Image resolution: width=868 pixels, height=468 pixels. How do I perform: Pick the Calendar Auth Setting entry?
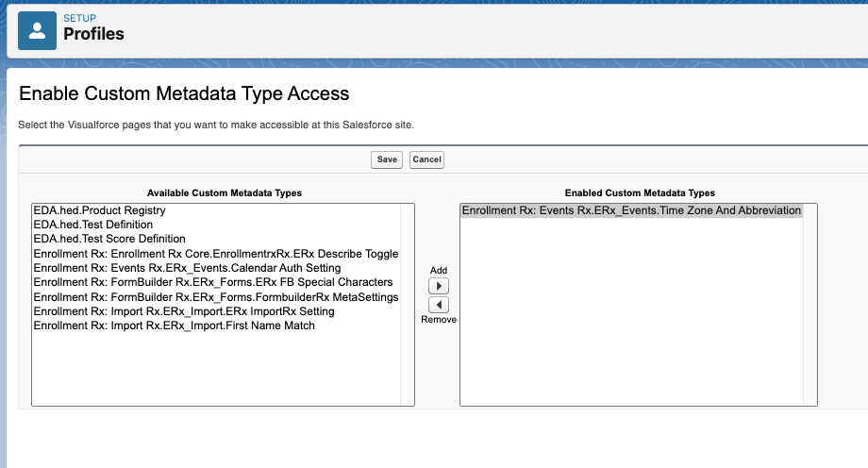click(x=187, y=268)
